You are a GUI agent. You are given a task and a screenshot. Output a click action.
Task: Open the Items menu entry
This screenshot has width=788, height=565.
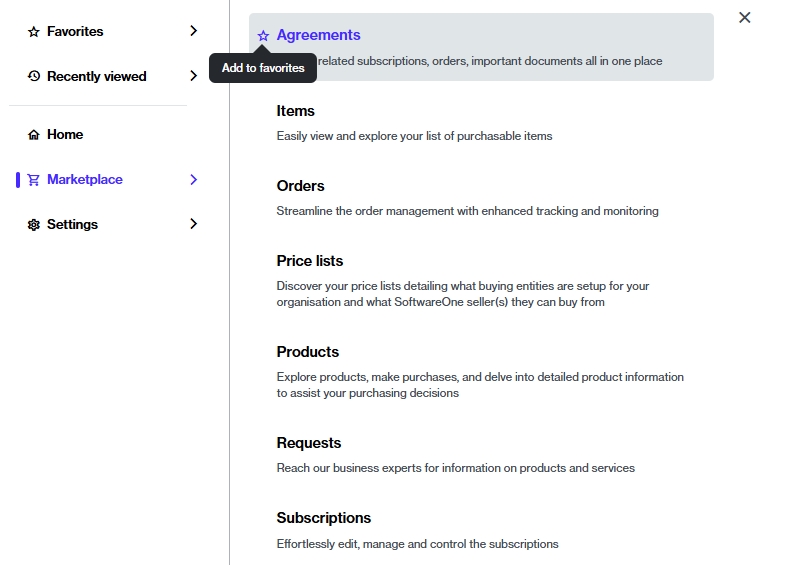[295, 111]
